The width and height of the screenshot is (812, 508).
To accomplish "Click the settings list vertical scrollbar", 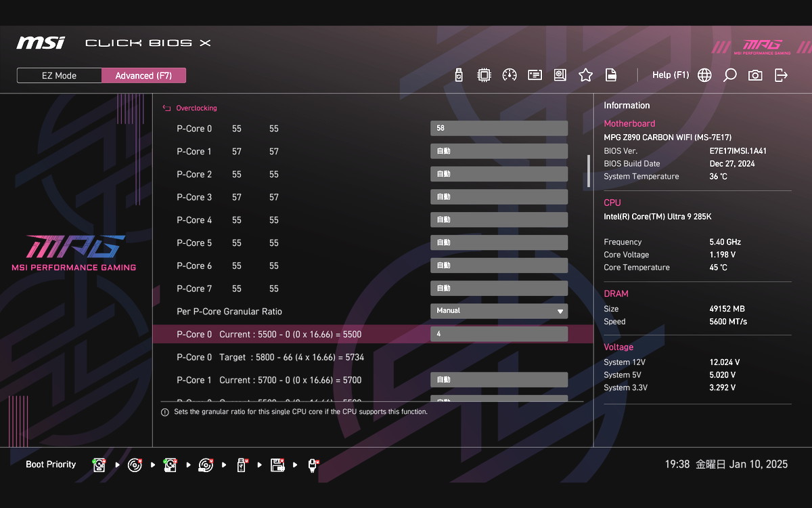I will [x=588, y=171].
